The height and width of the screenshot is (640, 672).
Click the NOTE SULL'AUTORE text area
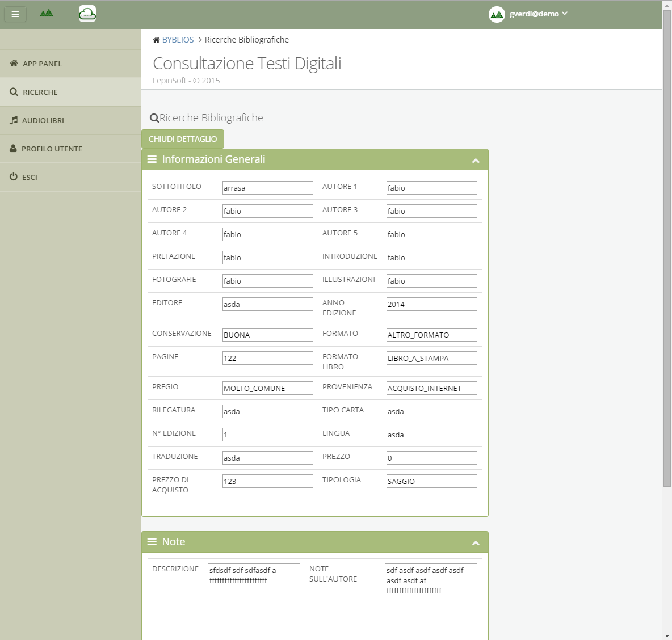click(431, 602)
